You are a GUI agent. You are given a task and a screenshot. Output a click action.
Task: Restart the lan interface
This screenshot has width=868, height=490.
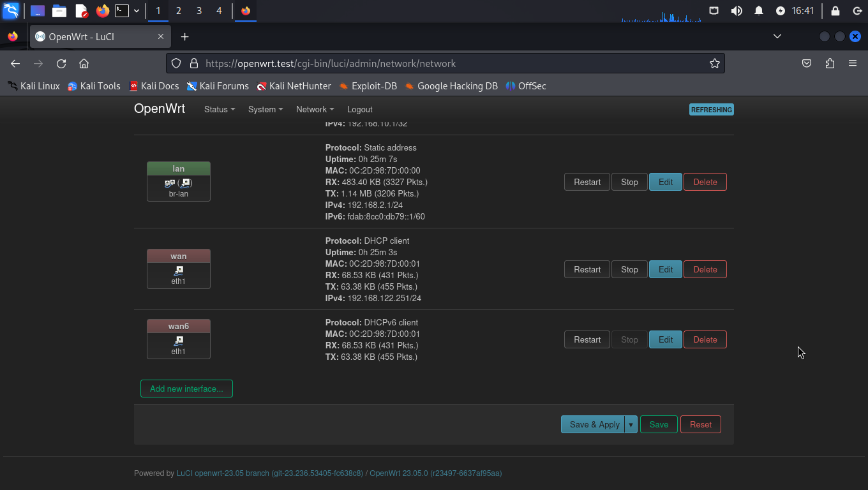pyautogui.click(x=587, y=182)
